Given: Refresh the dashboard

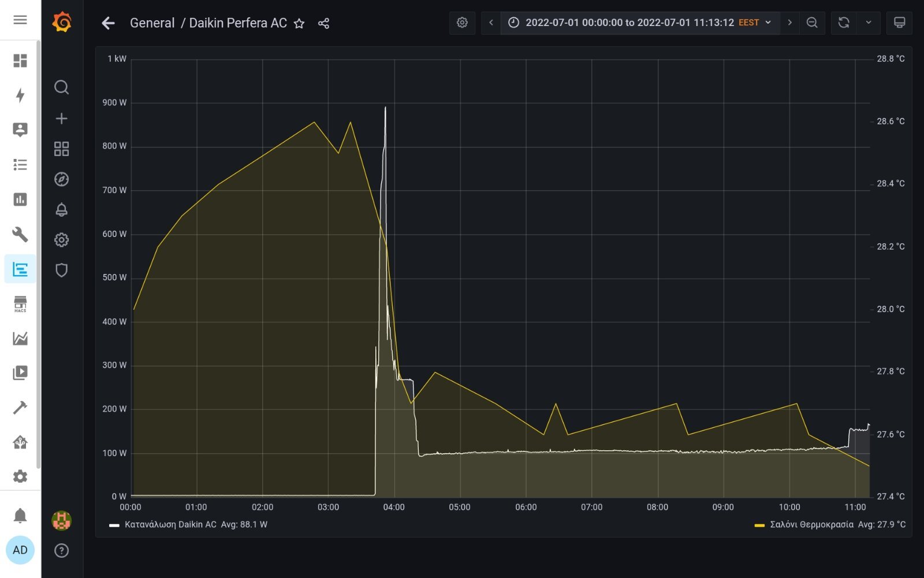Looking at the screenshot, I should 844,23.
